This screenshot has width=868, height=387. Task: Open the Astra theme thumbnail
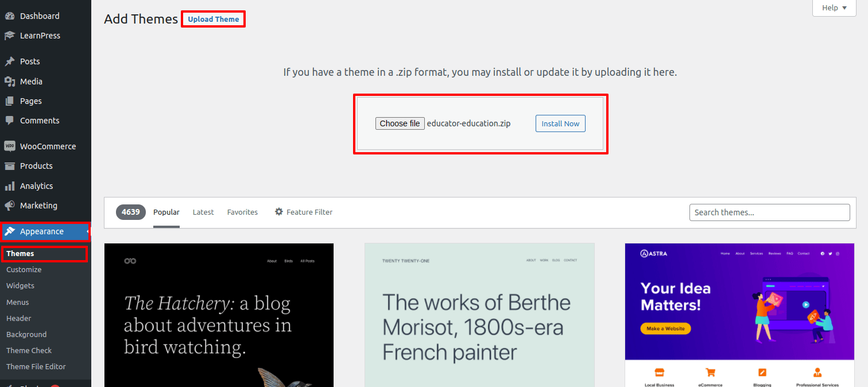[x=739, y=315]
